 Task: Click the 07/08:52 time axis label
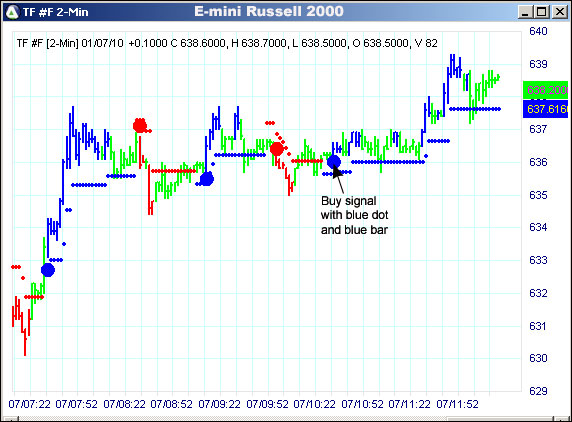pyautogui.click(x=171, y=404)
